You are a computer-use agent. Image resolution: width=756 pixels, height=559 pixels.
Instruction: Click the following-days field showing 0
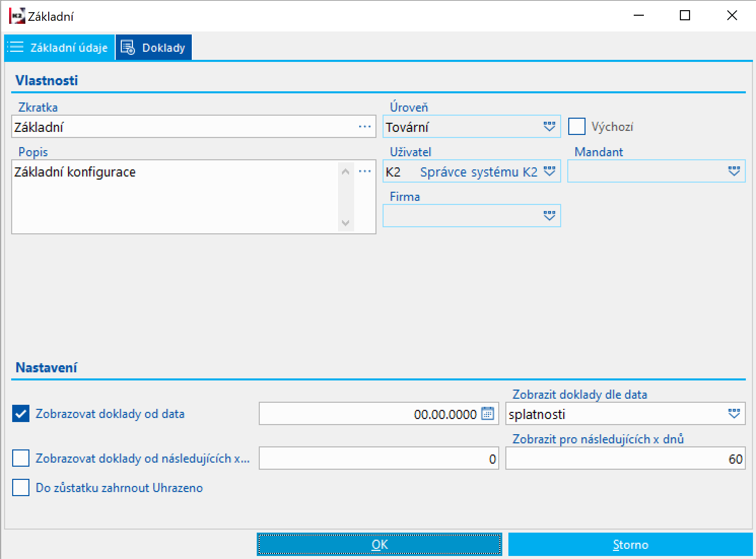[x=379, y=459]
